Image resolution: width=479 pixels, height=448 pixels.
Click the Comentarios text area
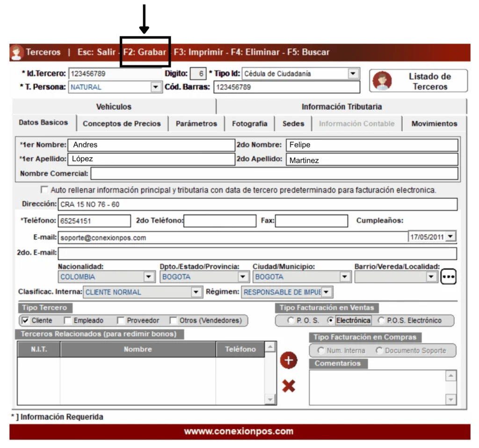pyautogui.click(x=378, y=388)
